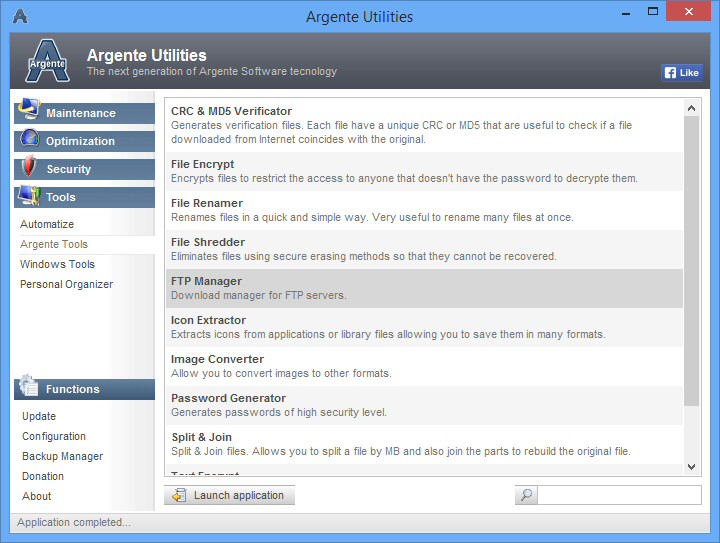Open the Backup Manager link
Screen dimensions: 720x543
point(62,456)
